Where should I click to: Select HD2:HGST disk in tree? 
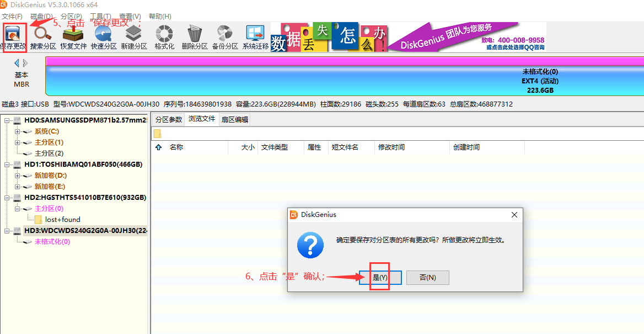(85, 198)
